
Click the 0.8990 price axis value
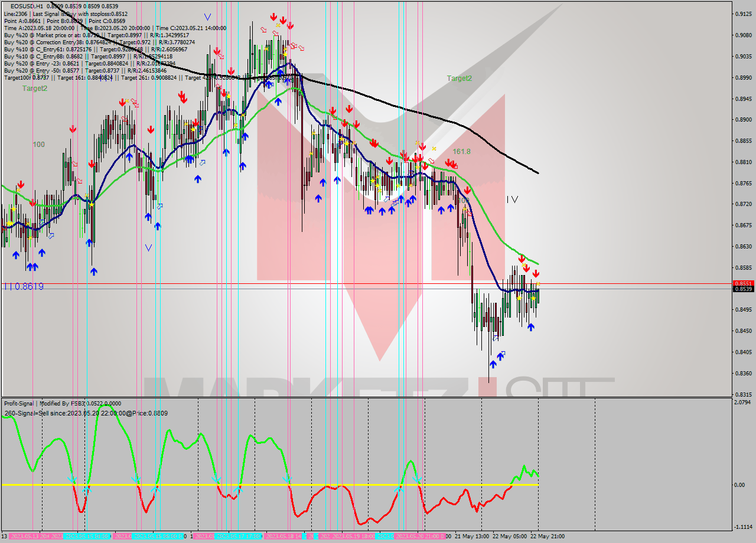tap(743, 77)
